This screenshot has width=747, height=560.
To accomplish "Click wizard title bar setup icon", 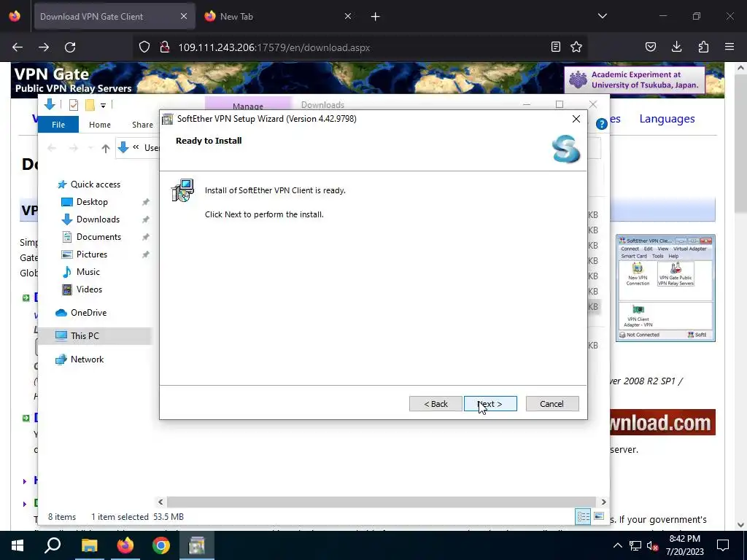I will [168, 119].
